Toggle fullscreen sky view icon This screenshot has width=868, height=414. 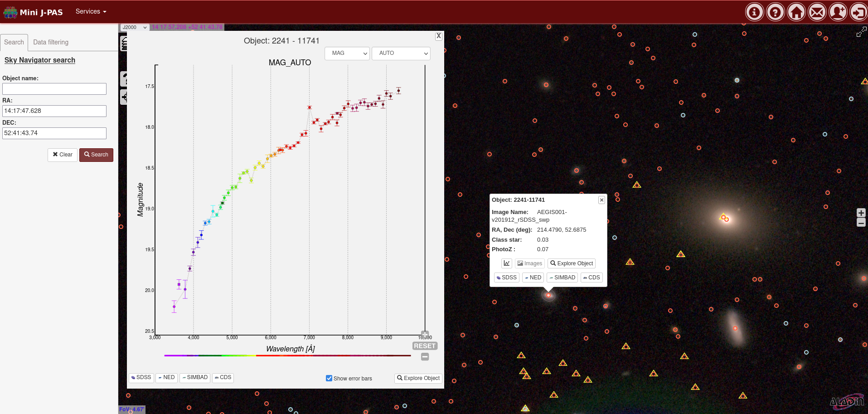tap(861, 32)
